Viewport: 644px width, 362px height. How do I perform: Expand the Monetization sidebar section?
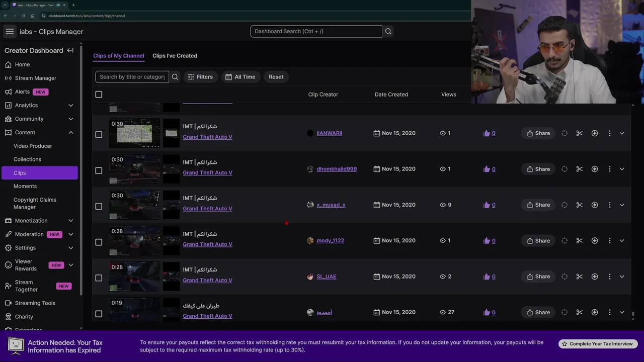(x=70, y=221)
